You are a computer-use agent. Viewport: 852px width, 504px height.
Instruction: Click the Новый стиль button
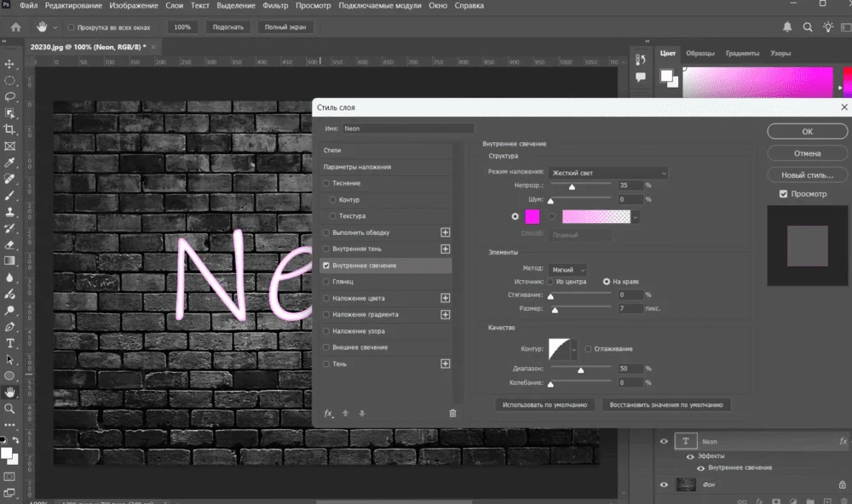click(x=807, y=175)
